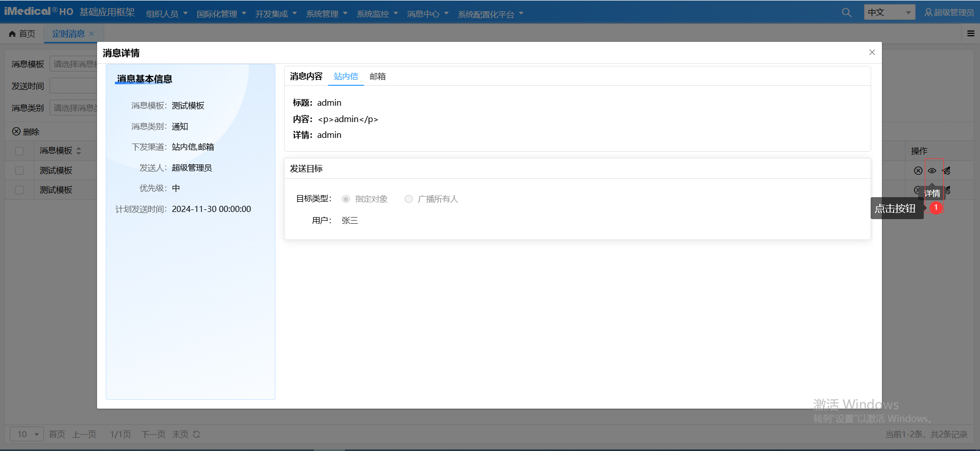Image resolution: width=980 pixels, height=451 pixels.
Task: Expand the 系统管理 menu
Action: coord(326,14)
